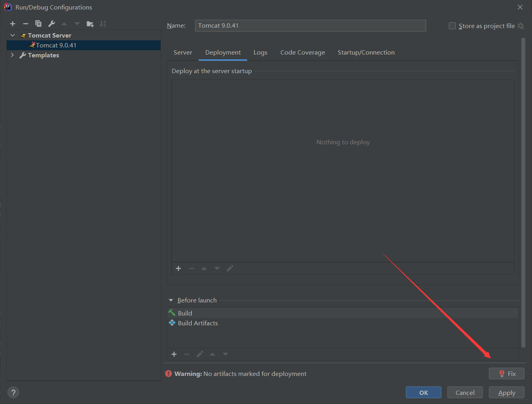Edit selected Before launch task
Viewport: 532px width, 404px height.
[x=200, y=354]
